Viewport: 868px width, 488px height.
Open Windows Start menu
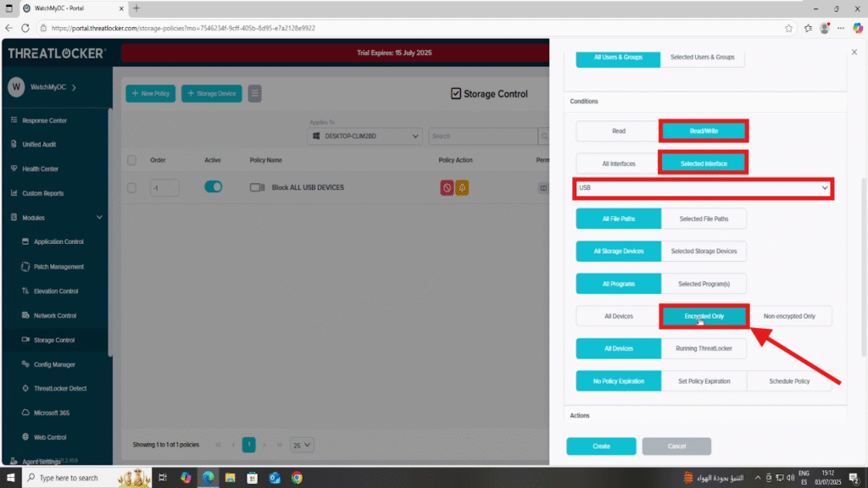pos(10,478)
